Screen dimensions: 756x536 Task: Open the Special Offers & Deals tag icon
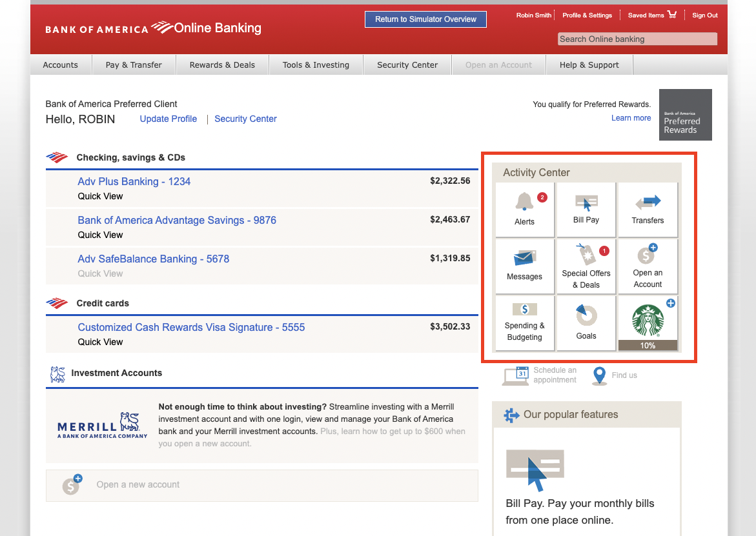point(586,254)
